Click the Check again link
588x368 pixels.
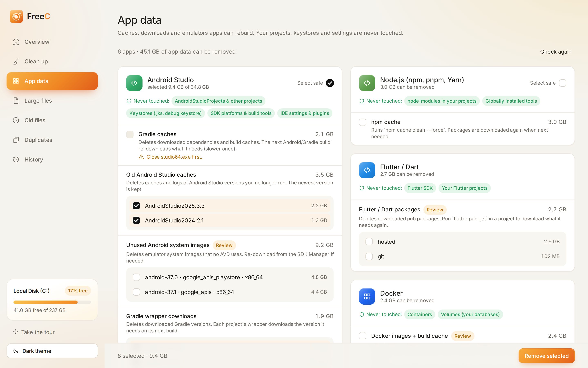click(x=556, y=52)
